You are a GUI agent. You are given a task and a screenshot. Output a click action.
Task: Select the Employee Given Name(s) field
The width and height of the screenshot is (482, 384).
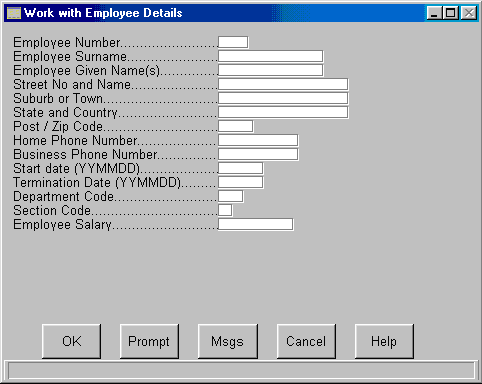click(x=271, y=70)
